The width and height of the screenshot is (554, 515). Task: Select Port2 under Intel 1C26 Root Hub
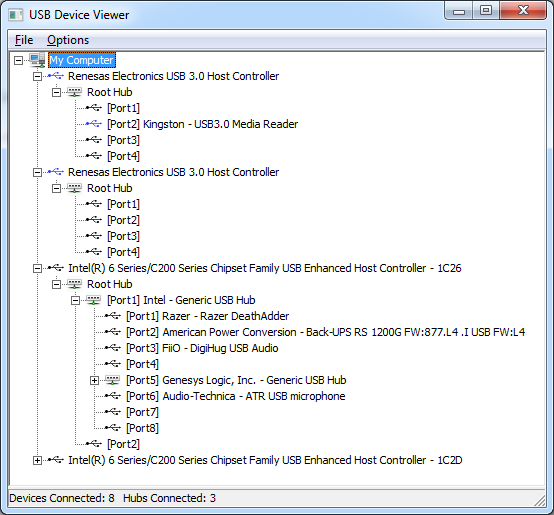[x=123, y=444]
